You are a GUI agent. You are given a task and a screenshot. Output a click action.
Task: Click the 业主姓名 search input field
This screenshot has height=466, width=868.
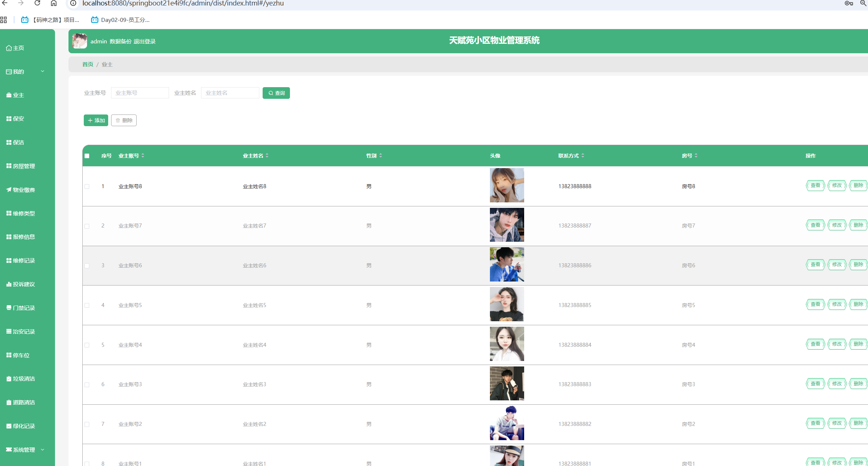point(230,93)
